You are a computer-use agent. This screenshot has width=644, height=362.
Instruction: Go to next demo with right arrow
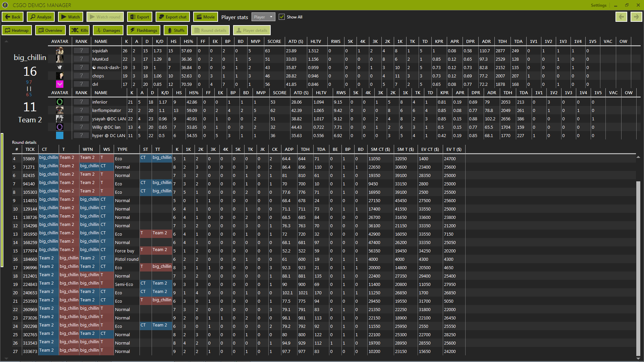pyautogui.click(x=636, y=17)
